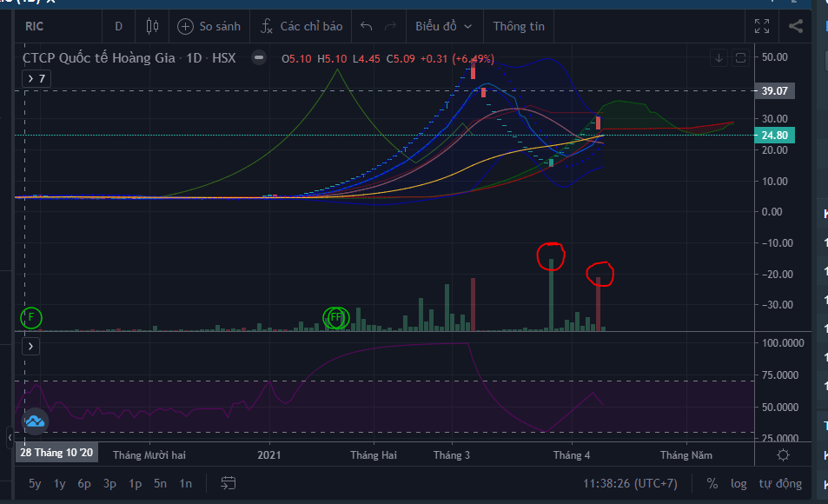Open the go-to-date calendar icon
This screenshot has height=504, width=828.
[x=229, y=483]
